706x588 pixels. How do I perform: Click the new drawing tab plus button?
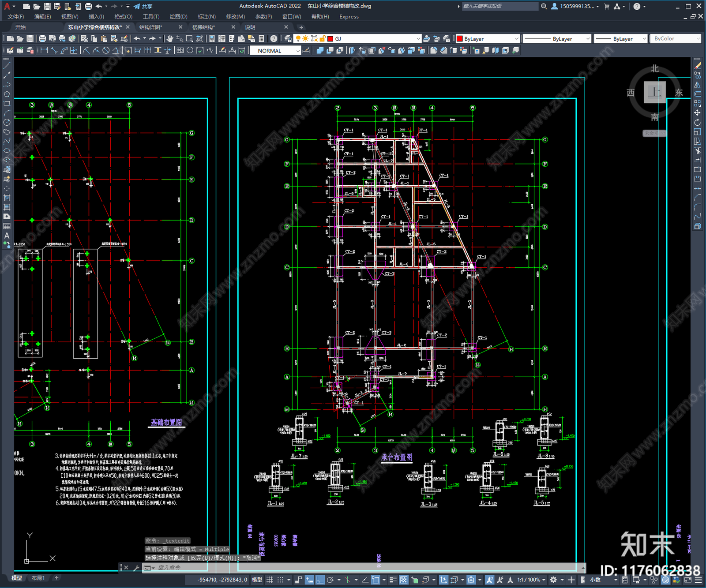pos(301,27)
